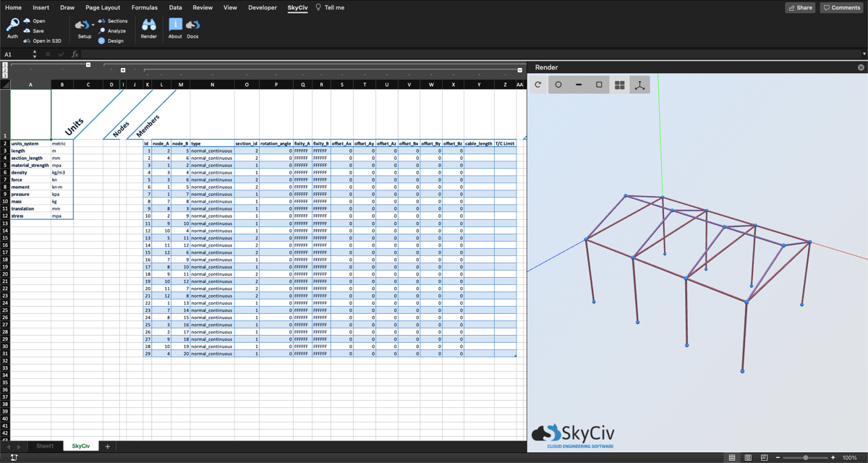Toggle the 3D axes display

639,85
